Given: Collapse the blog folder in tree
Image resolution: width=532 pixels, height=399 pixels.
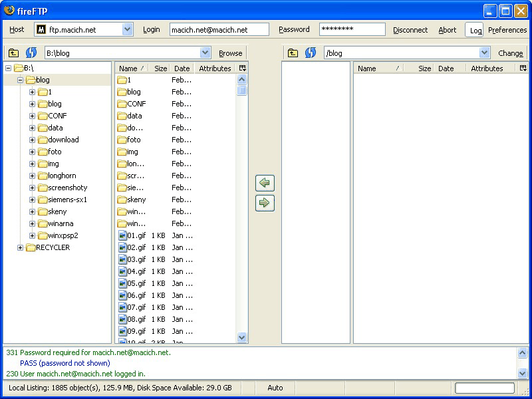Looking at the screenshot, I should (21, 80).
